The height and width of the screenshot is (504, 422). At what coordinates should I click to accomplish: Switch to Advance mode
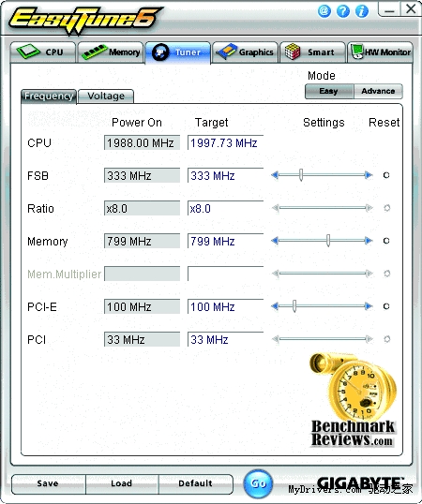[378, 91]
